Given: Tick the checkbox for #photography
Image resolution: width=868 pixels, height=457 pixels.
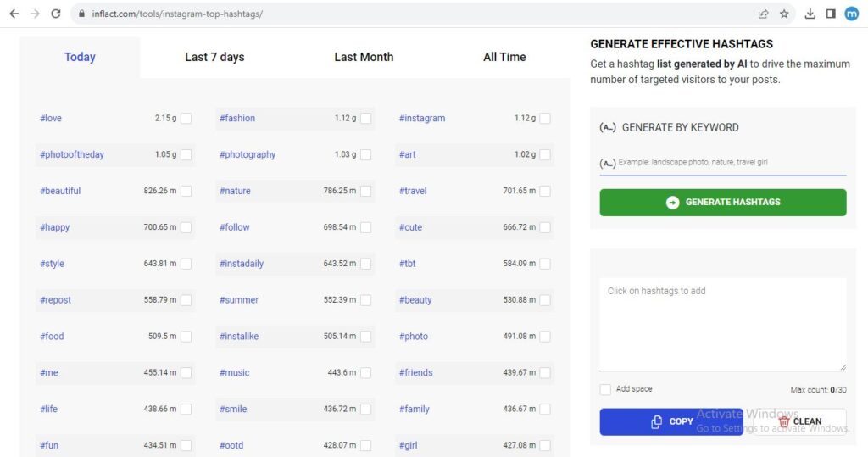Looking at the screenshot, I should pos(366,154).
